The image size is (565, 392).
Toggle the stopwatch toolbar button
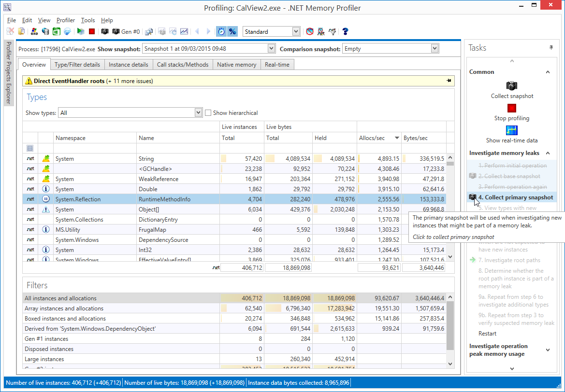coord(221,32)
